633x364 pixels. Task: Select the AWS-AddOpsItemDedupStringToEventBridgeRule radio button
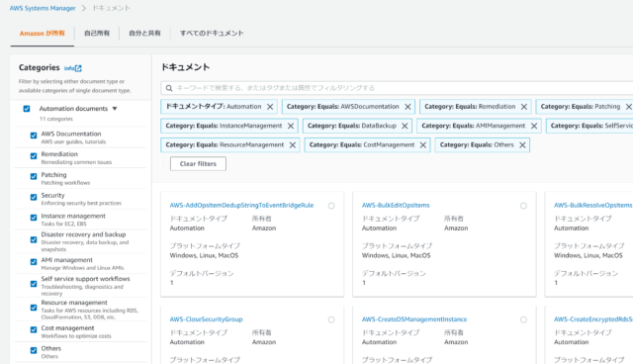coord(331,206)
